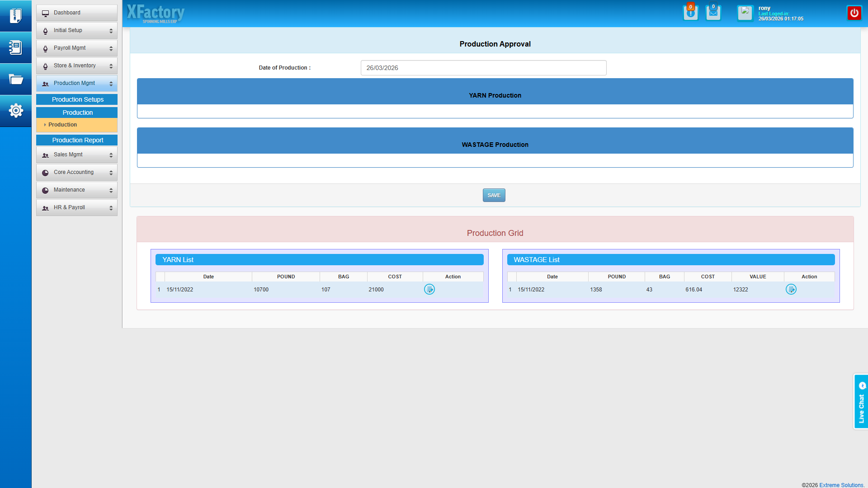The height and width of the screenshot is (488, 868).
Task: Open the mail envelope icon in header
Action: pos(713,13)
